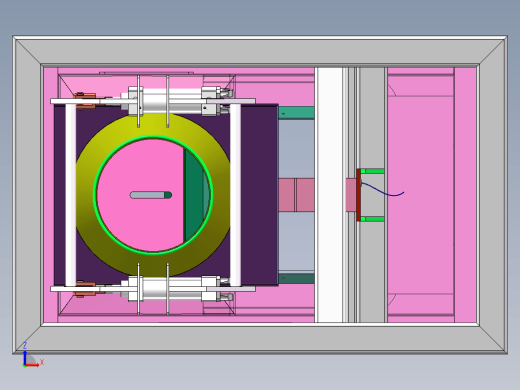520x390 pixels.
Task: Click the gray slot at the disk center
Action: pyautogui.click(x=151, y=195)
